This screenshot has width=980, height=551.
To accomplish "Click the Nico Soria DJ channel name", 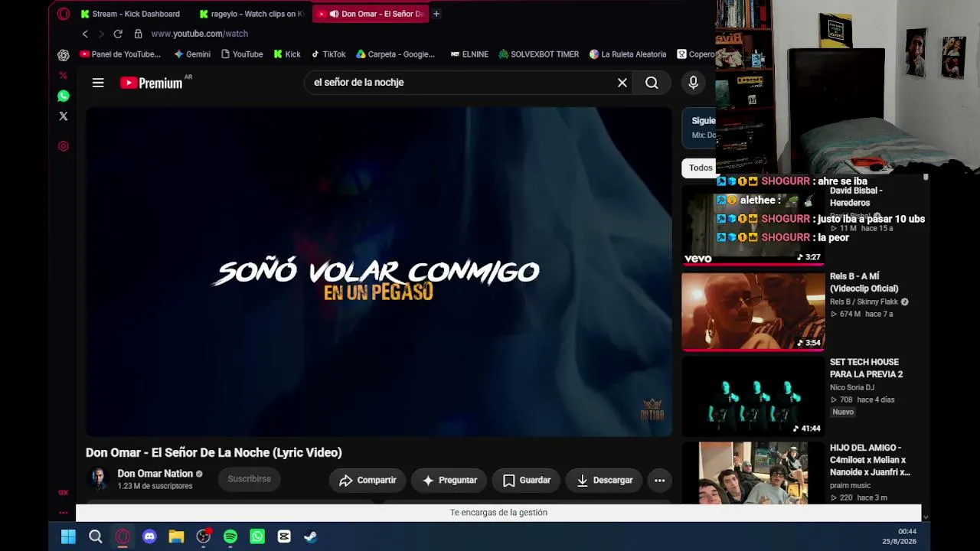I will pyautogui.click(x=852, y=387).
